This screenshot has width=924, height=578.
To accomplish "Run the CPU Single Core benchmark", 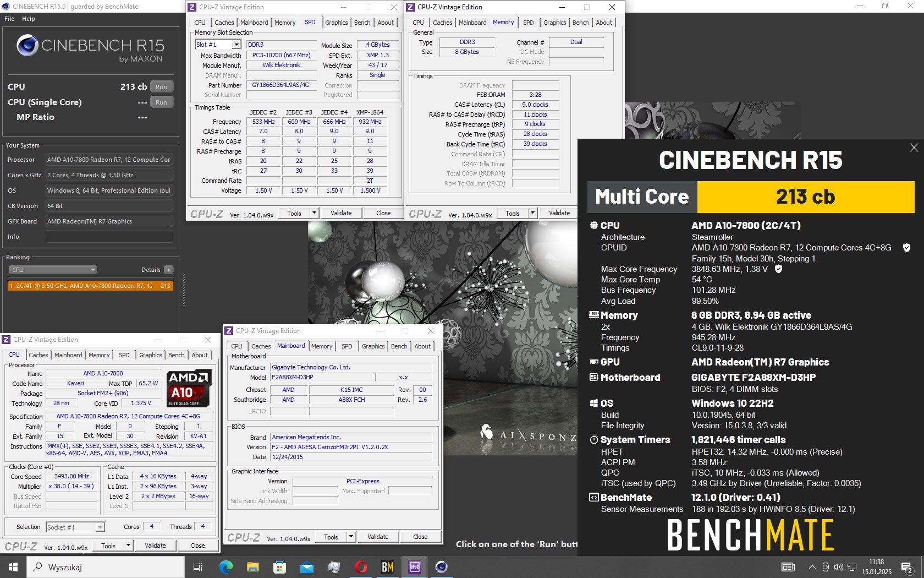I will 161,102.
